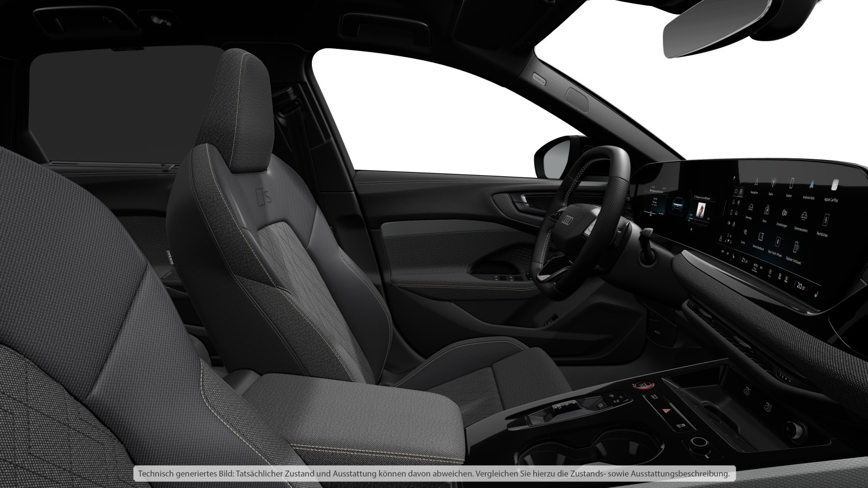Open the Fahrzeug vehicle menu icon
This screenshot has width=868, height=488.
751,208
